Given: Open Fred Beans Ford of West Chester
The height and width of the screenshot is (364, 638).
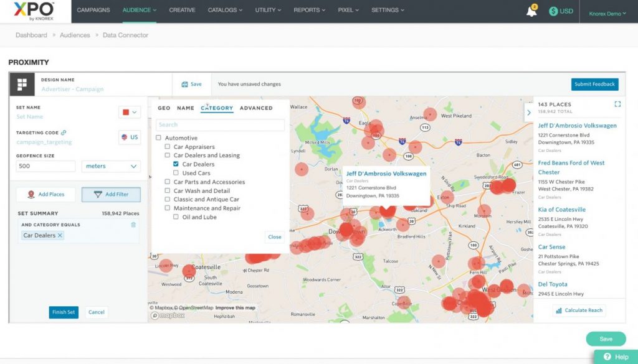Looking at the screenshot, I should [571, 167].
